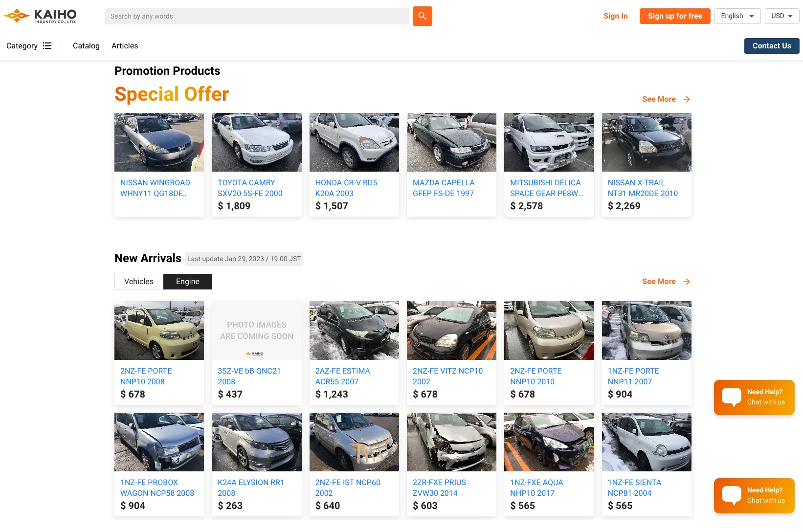Click the orange search magnifier icon

tap(422, 16)
